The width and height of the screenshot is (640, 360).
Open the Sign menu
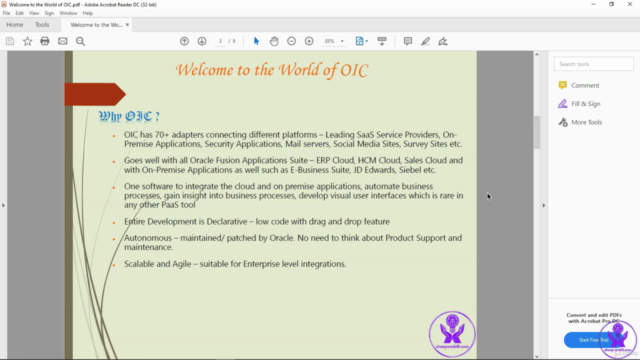click(49, 13)
